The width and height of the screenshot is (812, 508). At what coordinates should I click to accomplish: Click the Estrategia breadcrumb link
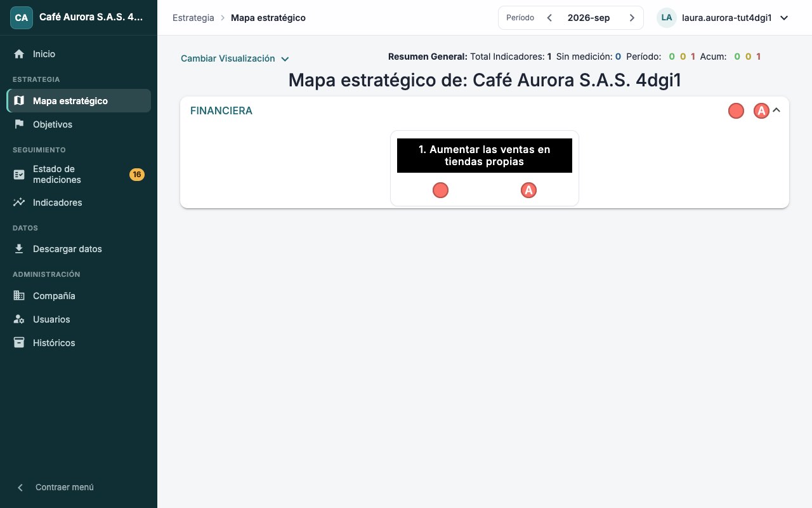point(193,18)
